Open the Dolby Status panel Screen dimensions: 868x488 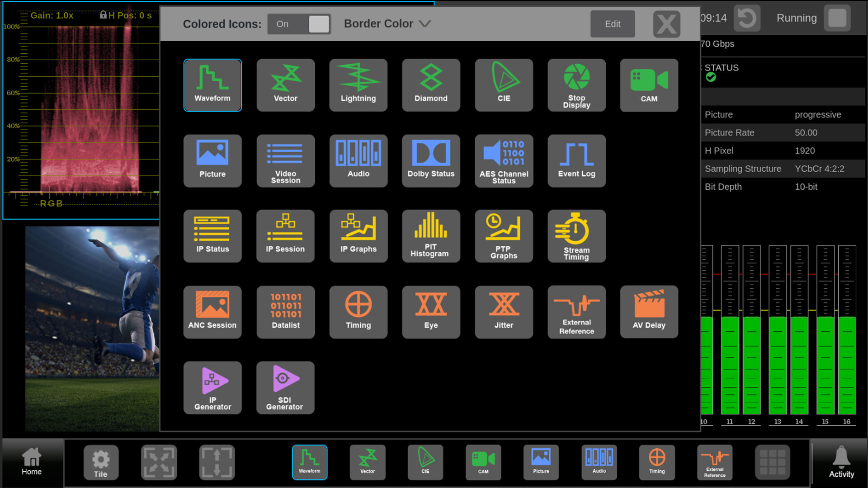431,161
